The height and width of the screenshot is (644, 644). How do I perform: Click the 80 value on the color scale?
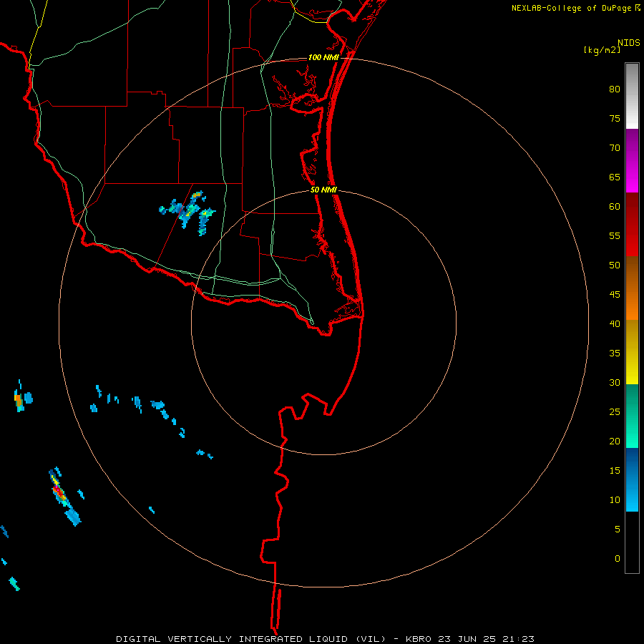tap(615, 89)
